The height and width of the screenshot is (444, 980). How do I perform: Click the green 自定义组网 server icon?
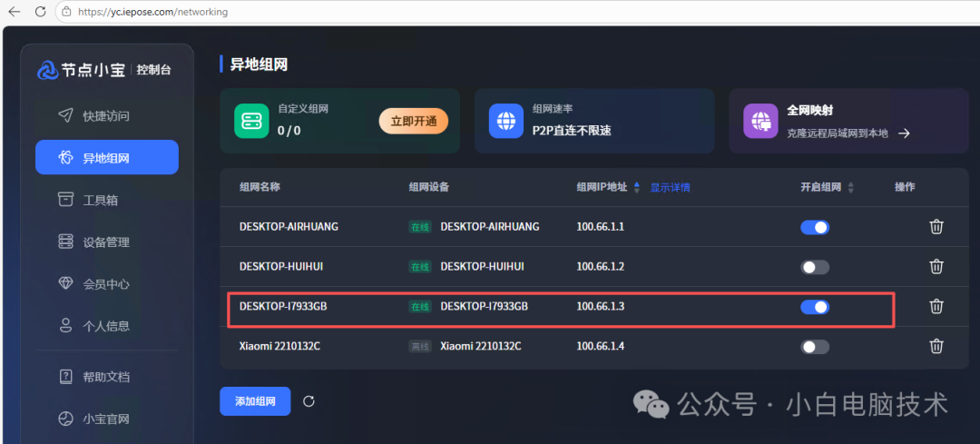[251, 121]
